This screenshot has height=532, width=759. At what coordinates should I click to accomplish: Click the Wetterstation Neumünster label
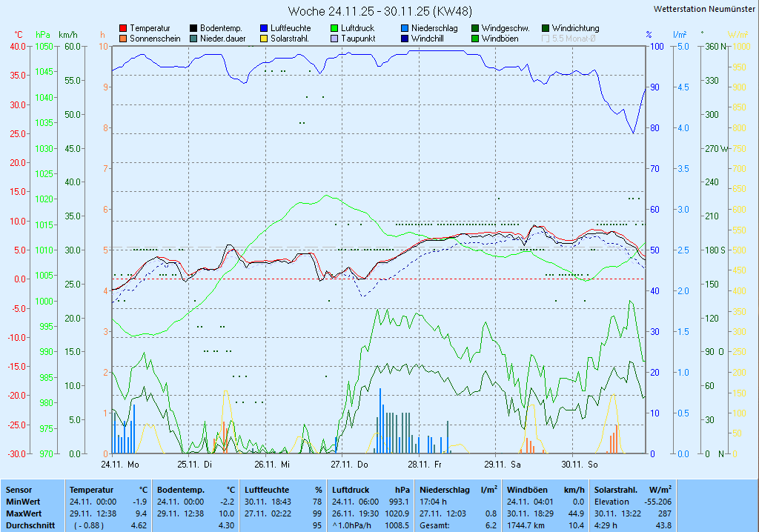click(x=704, y=9)
